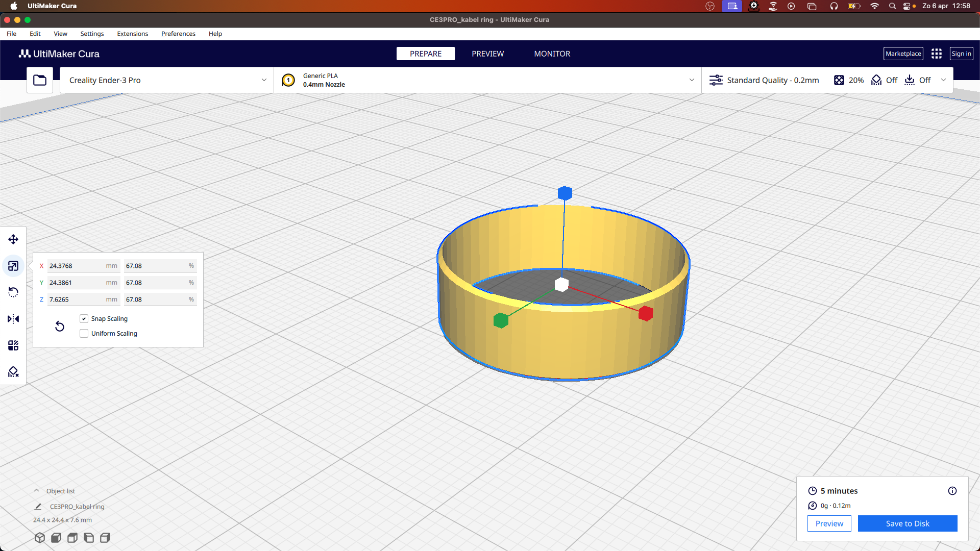Click the red X-axis scale handle
This screenshot has height=551, width=980.
(x=646, y=313)
